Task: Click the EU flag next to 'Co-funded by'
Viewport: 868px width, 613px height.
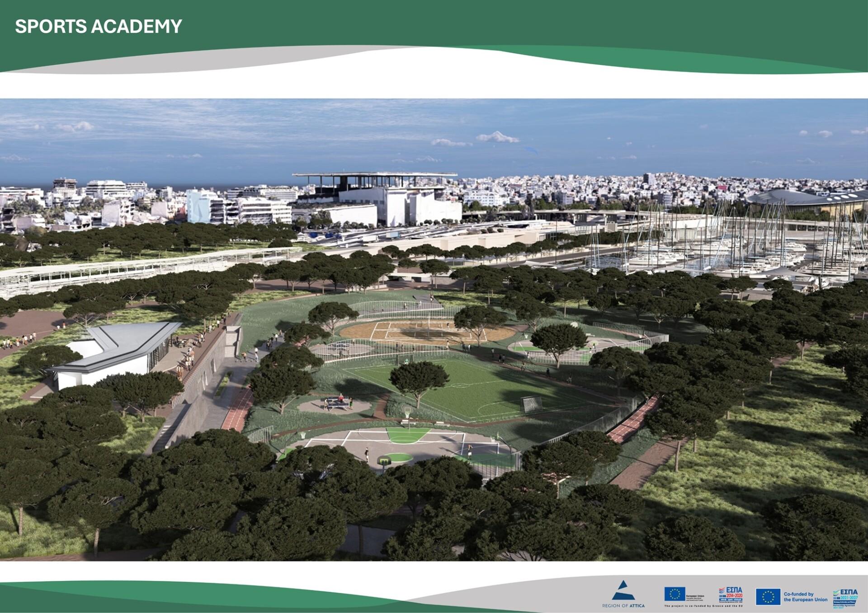Action: [768, 597]
